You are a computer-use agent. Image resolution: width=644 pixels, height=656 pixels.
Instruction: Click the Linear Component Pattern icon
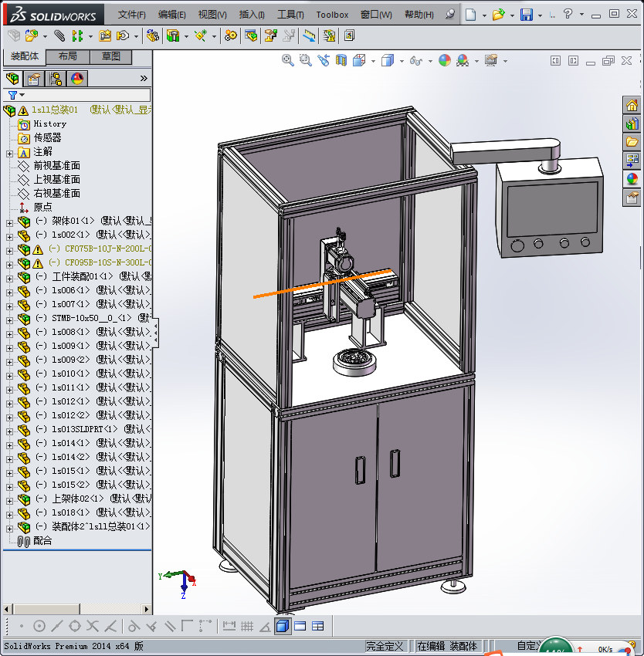pos(77,36)
